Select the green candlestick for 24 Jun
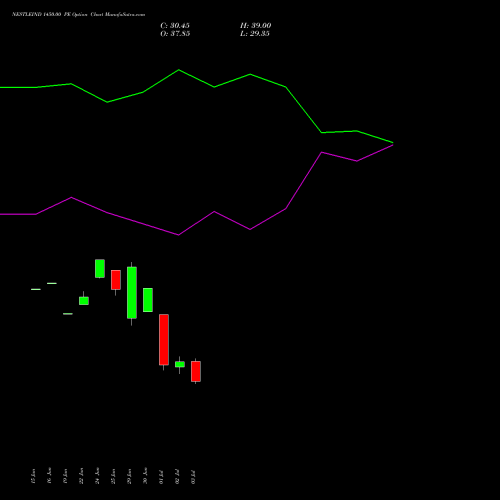The image size is (500, 500). pyautogui.click(x=100, y=268)
